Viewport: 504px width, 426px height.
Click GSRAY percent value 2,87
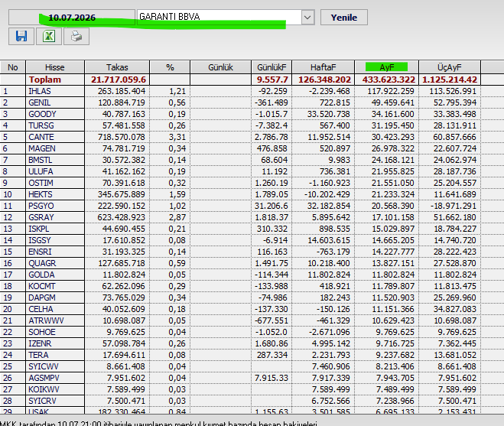click(x=177, y=217)
